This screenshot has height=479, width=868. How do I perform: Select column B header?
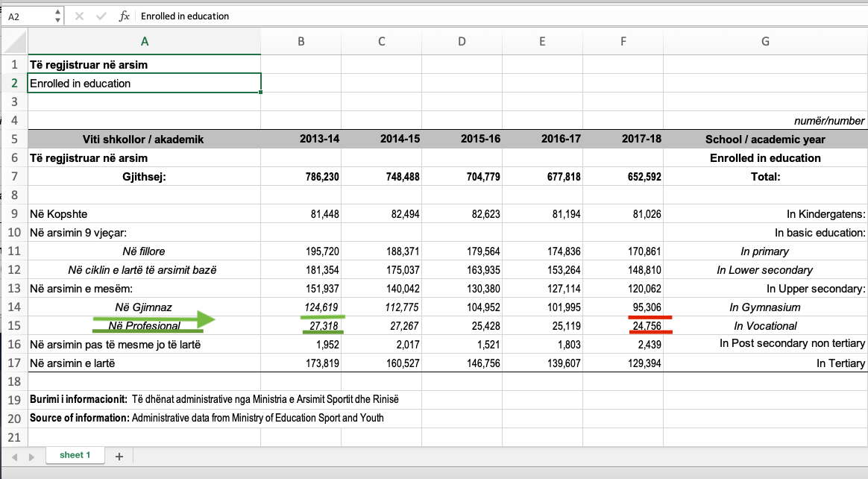301,42
